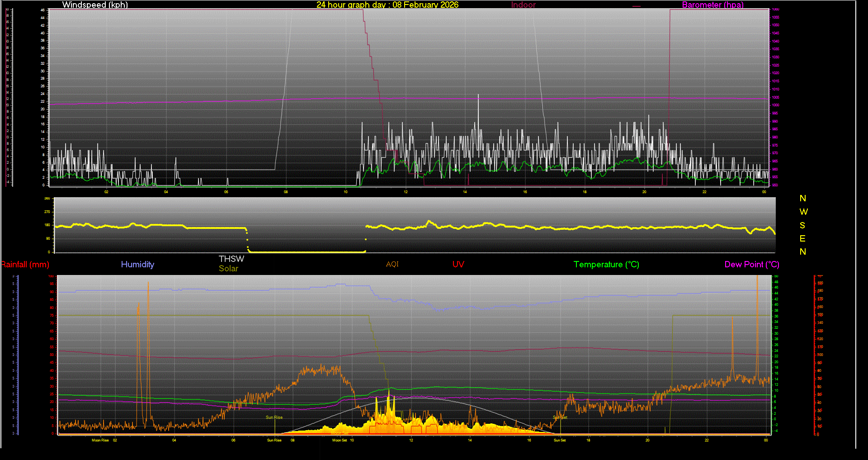Click the Dew Point (°C) legend label
Image resolution: width=868 pixels, height=460 pixels.
751,265
